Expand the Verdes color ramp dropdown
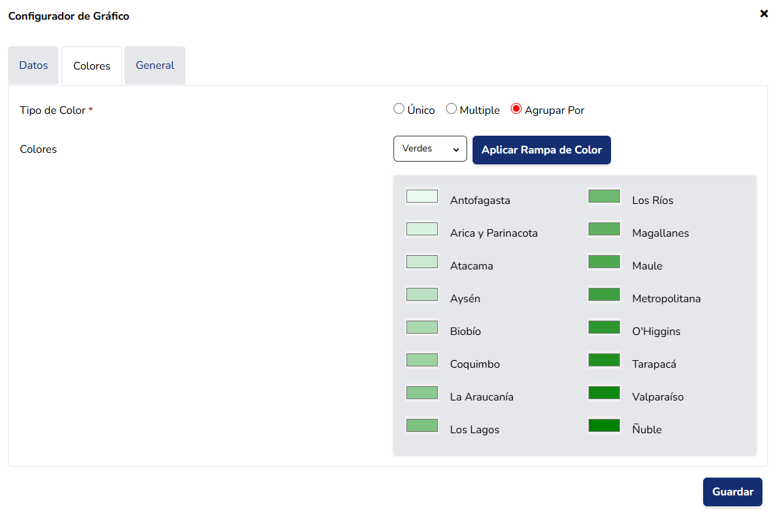Image resolution: width=776 pixels, height=513 pixels. tap(430, 149)
